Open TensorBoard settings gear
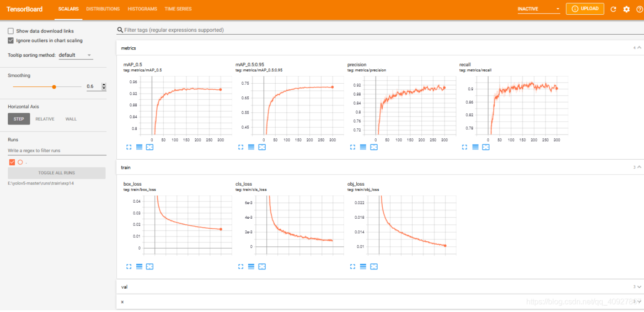This screenshot has width=644, height=312. pos(626,9)
